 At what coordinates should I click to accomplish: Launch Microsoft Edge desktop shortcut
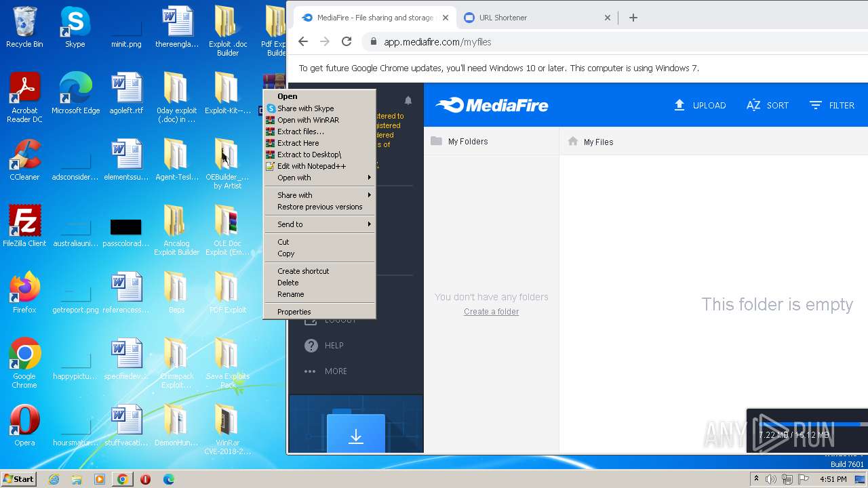click(x=75, y=94)
